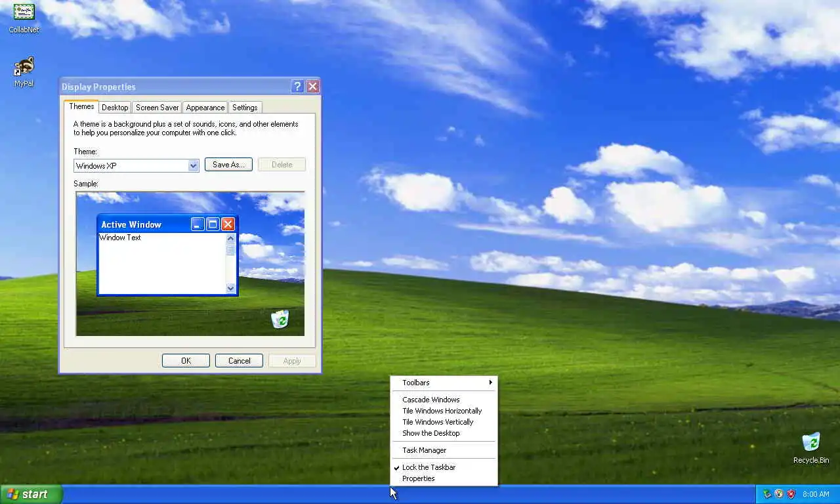Open taskbar Properties from context menu
The image size is (840, 504).
click(444, 478)
